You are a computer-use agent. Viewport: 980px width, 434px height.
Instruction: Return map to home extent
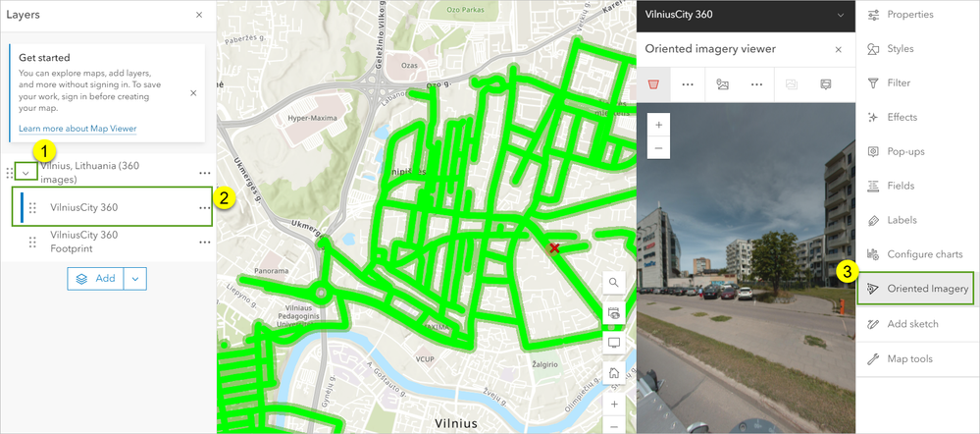[614, 373]
